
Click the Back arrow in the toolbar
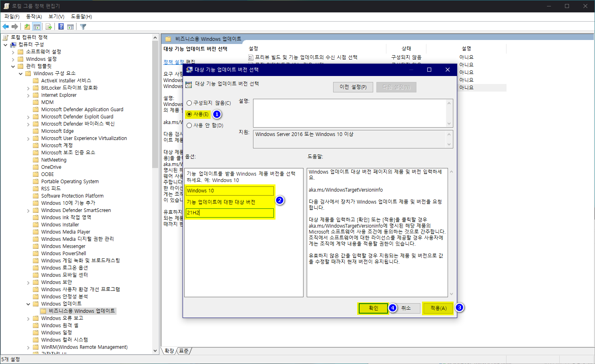[6, 27]
